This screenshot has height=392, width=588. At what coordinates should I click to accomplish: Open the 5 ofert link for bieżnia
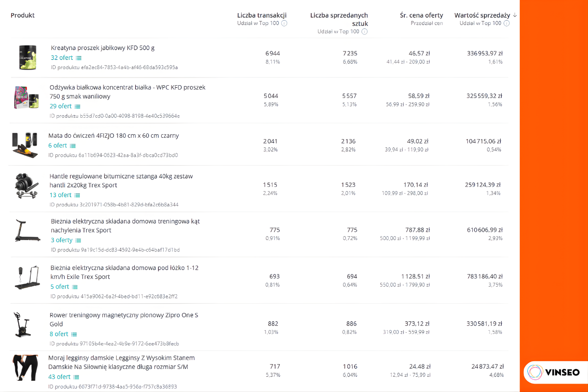(x=60, y=287)
